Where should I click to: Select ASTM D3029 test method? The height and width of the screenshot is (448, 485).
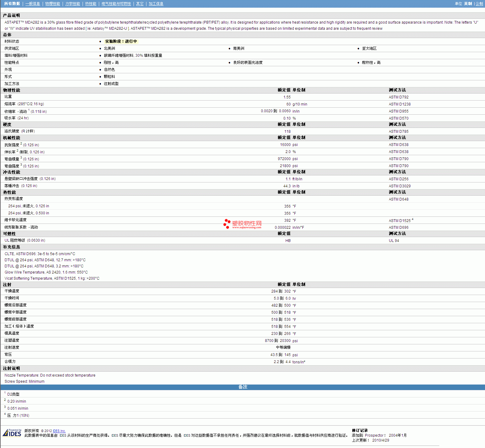point(399,186)
